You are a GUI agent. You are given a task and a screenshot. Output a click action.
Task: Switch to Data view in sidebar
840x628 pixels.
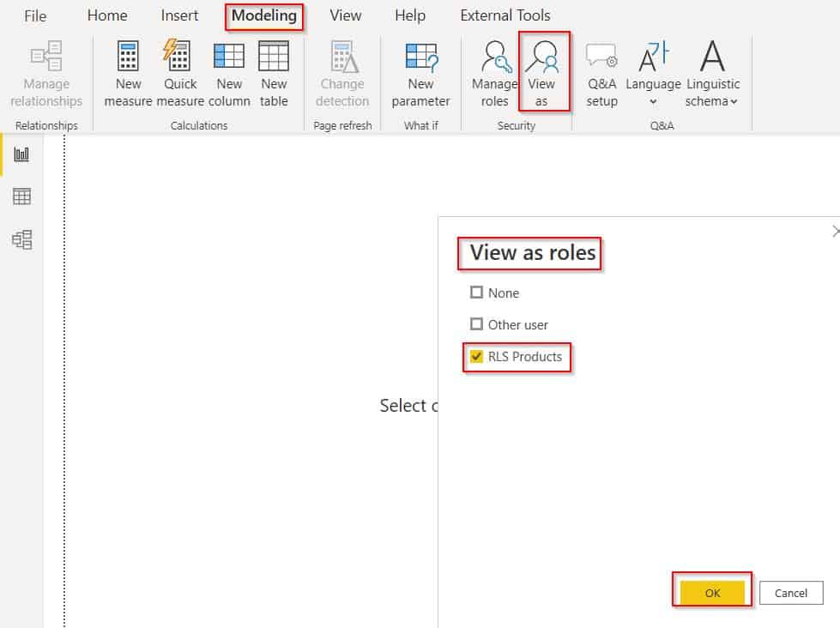pos(21,196)
